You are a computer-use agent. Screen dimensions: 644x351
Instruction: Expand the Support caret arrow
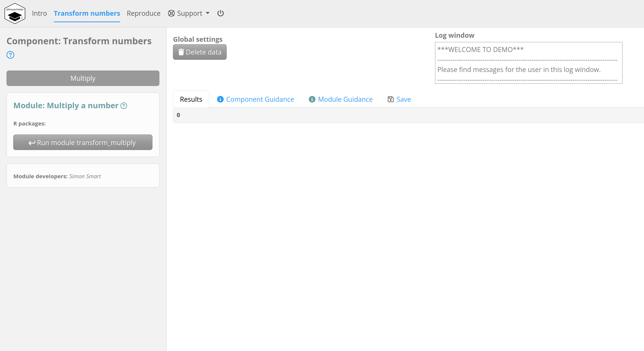click(208, 13)
